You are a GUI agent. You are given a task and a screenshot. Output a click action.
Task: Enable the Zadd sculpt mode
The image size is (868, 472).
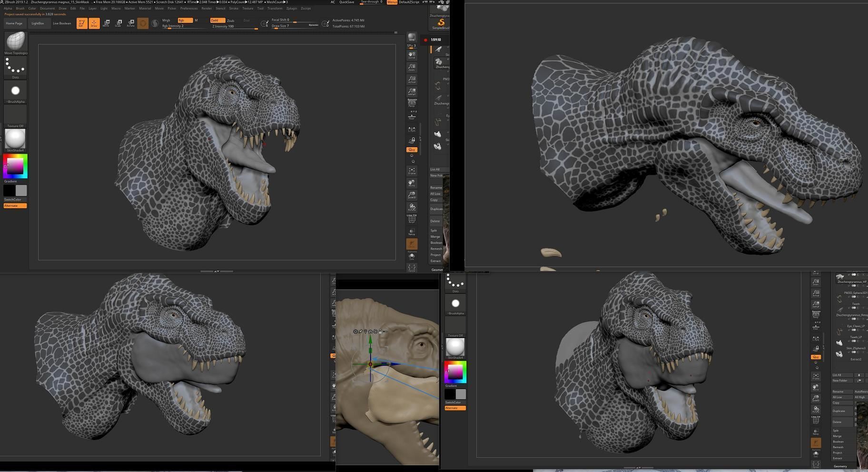[x=217, y=20]
